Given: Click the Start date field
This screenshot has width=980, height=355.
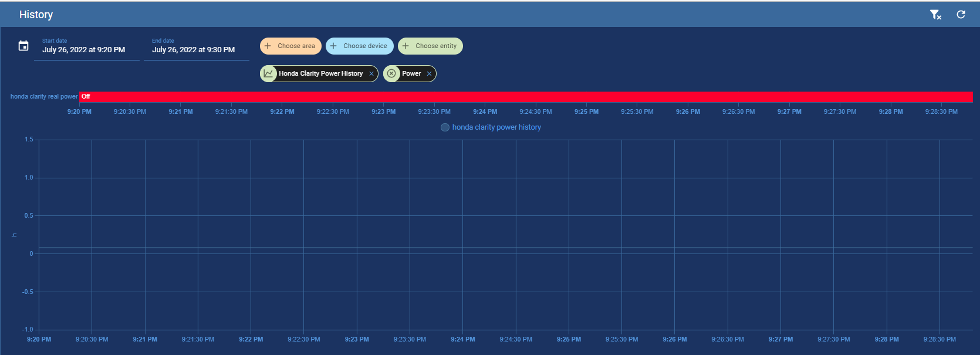Looking at the screenshot, I should 84,50.
